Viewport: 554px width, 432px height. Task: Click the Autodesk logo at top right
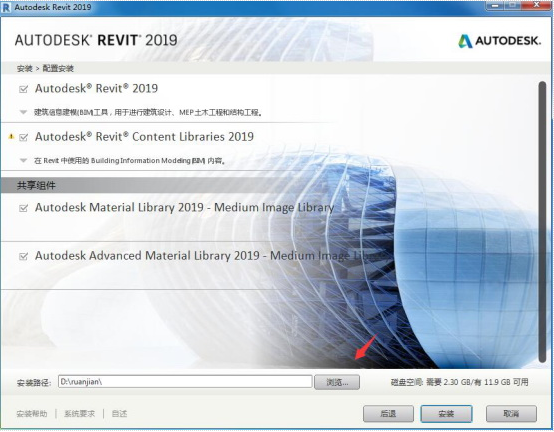499,41
